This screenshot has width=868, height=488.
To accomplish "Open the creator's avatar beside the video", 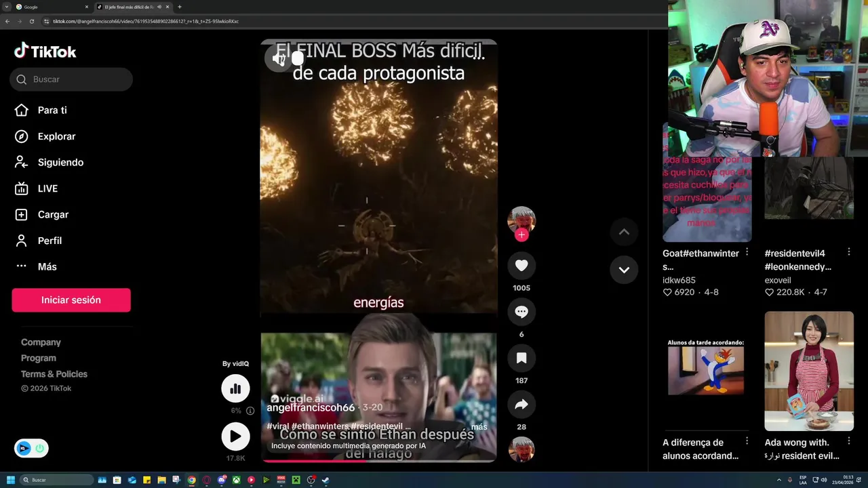I will pyautogui.click(x=521, y=220).
